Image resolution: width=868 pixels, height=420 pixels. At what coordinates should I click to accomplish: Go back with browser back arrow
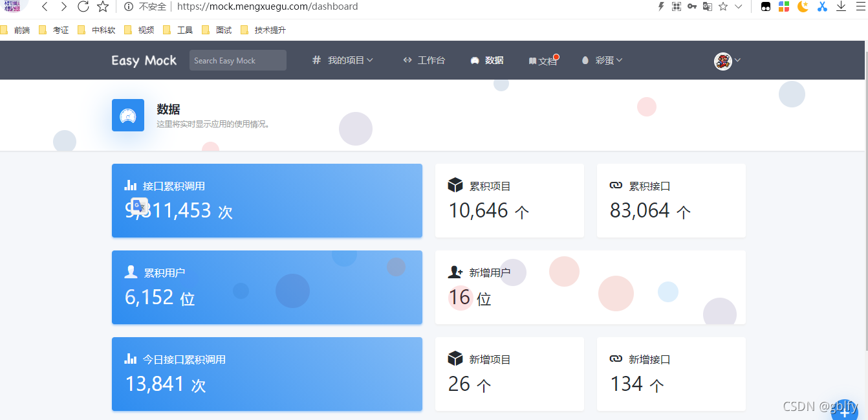(x=44, y=6)
